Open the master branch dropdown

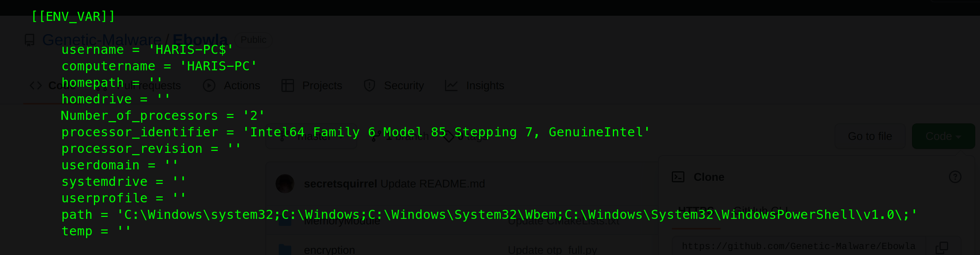[311, 136]
